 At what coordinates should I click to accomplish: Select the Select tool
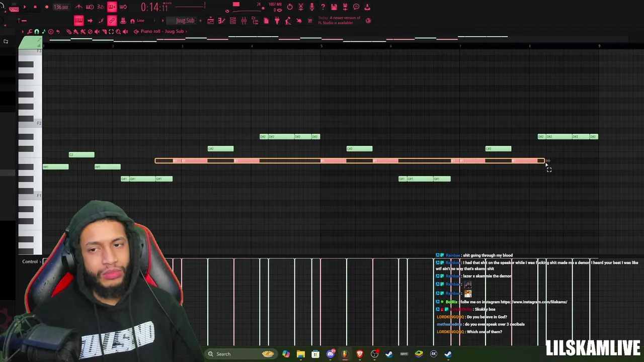point(111,32)
